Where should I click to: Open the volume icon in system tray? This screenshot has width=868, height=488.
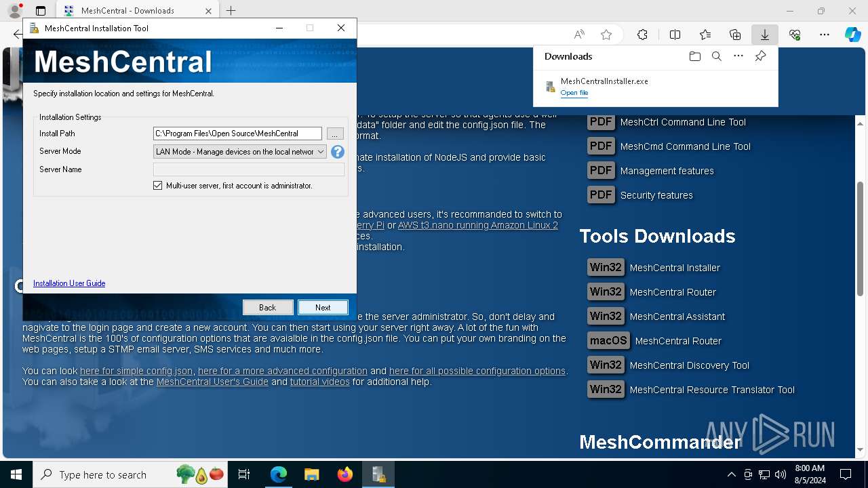[781, 474]
